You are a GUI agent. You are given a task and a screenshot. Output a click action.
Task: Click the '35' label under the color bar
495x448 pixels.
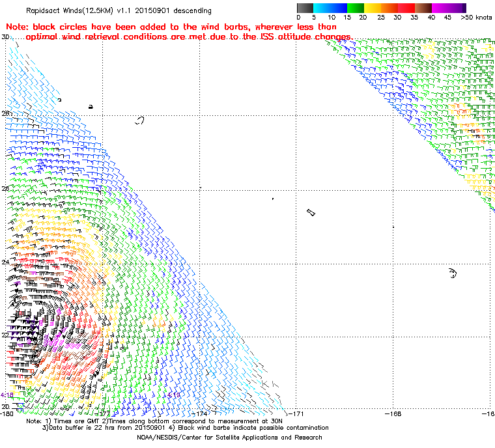414,18
